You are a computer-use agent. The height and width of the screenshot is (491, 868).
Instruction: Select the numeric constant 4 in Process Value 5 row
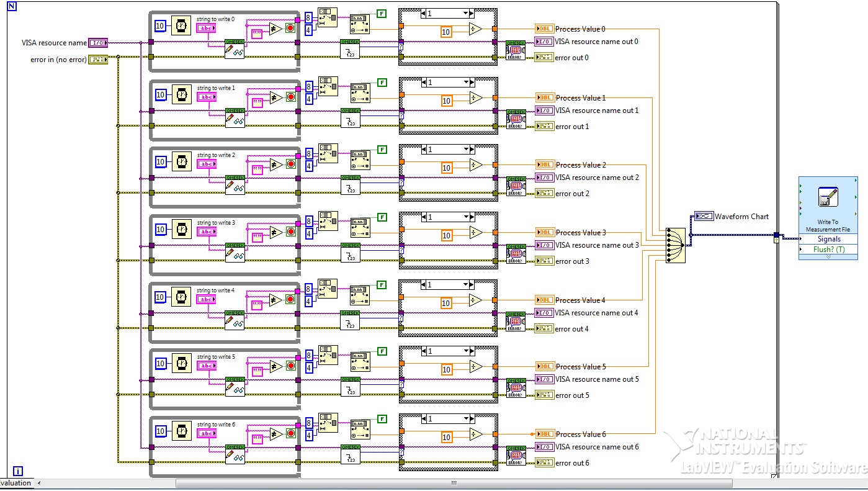pyautogui.click(x=308, y=367)
